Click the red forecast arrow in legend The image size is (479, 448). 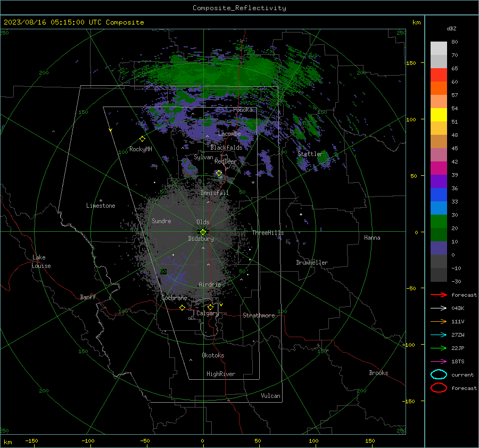pyautogui.click(x=439, y=295)
